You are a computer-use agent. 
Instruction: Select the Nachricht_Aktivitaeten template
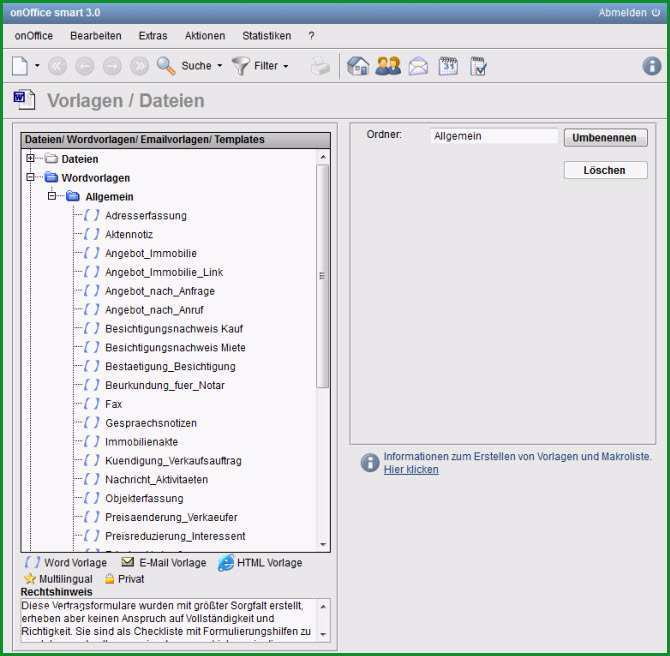coord(156,479)
